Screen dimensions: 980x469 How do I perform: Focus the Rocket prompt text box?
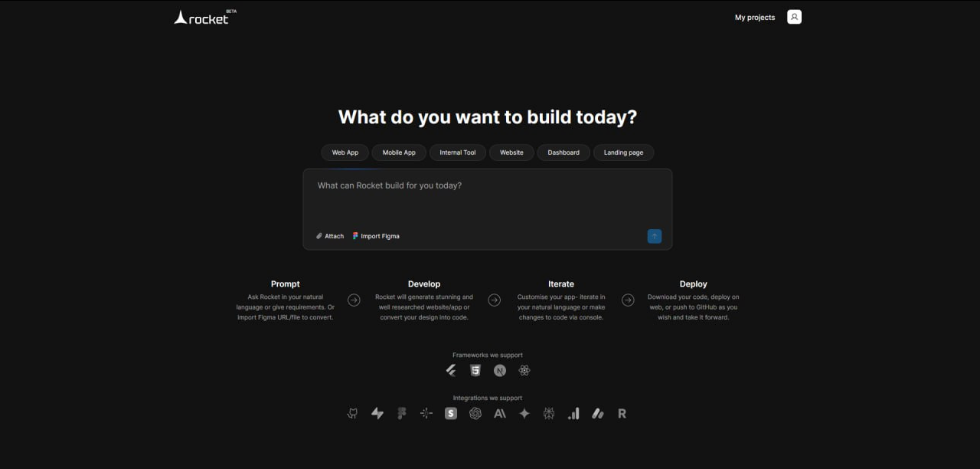click(487, 199)
